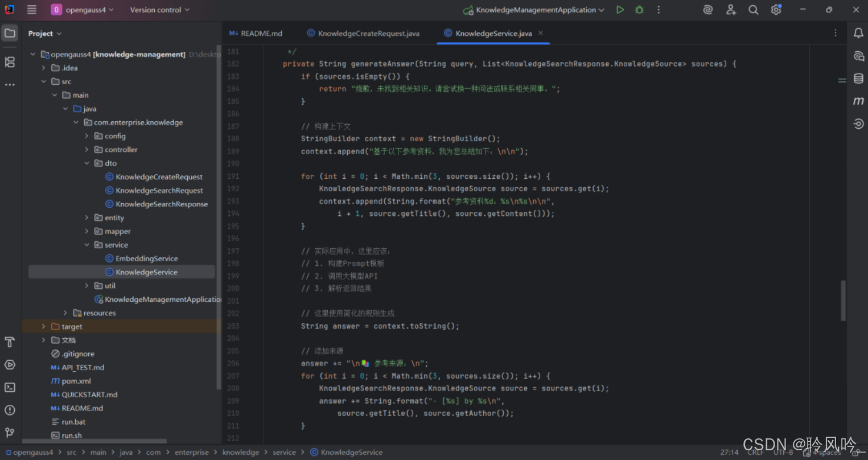Image resolution: width=868 pixels, height=460 pixels.
Task: Expand the util package
Action: pos(87,286)
